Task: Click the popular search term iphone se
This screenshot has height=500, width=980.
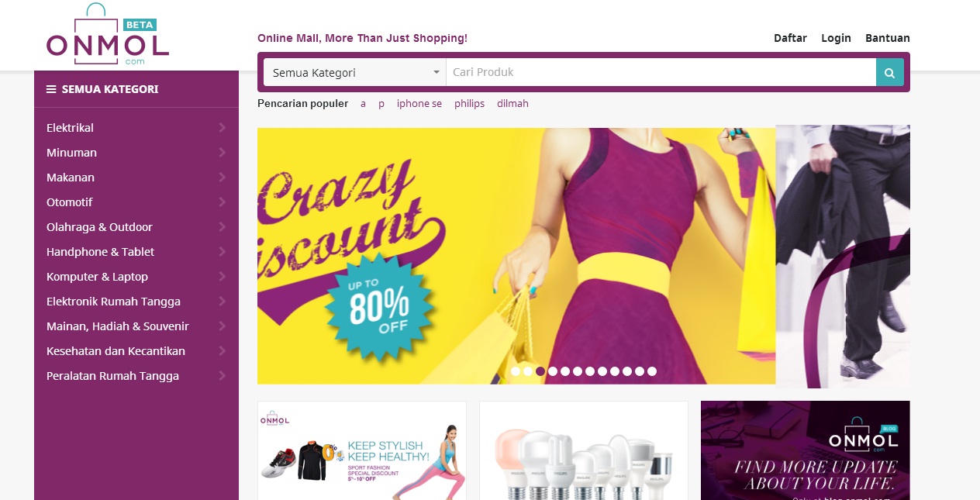Action: click(419, 103)
